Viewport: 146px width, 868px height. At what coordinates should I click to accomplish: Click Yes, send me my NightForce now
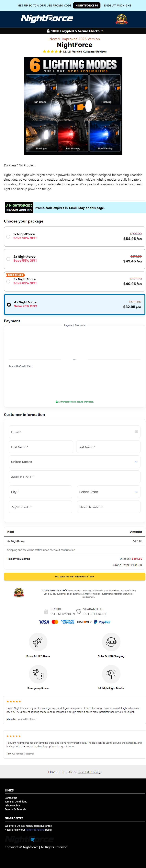click(75, 576)
